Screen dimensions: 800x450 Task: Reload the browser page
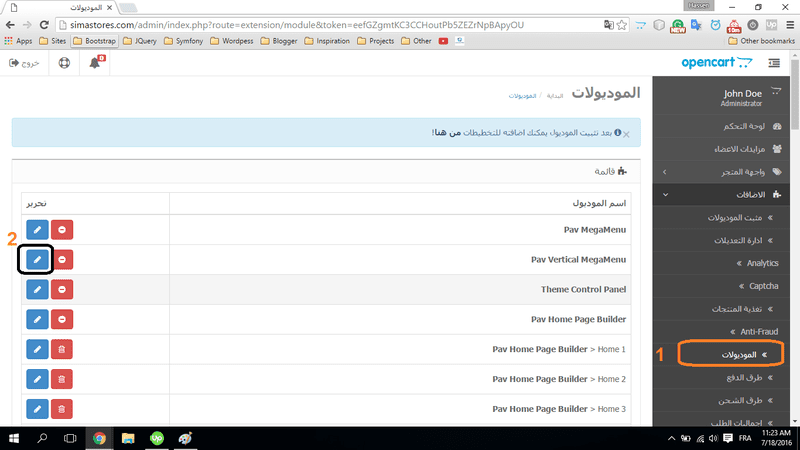(44, 24)
